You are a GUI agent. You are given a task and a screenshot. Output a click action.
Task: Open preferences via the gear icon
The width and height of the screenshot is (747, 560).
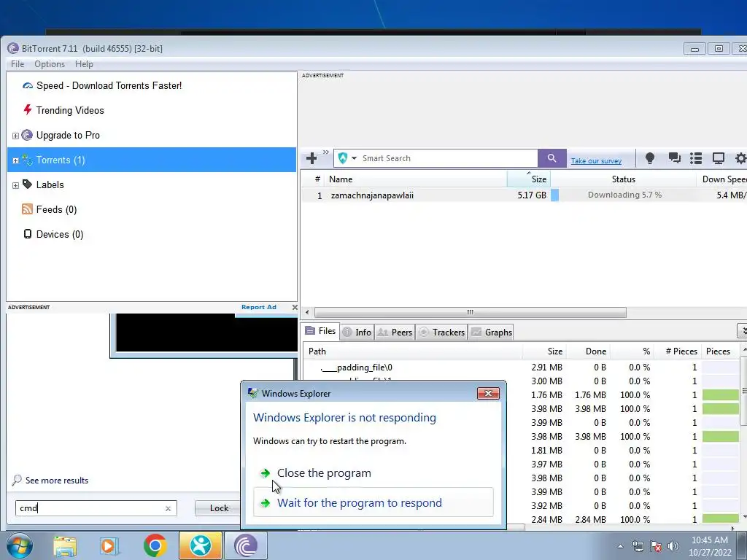coord(740,158)
